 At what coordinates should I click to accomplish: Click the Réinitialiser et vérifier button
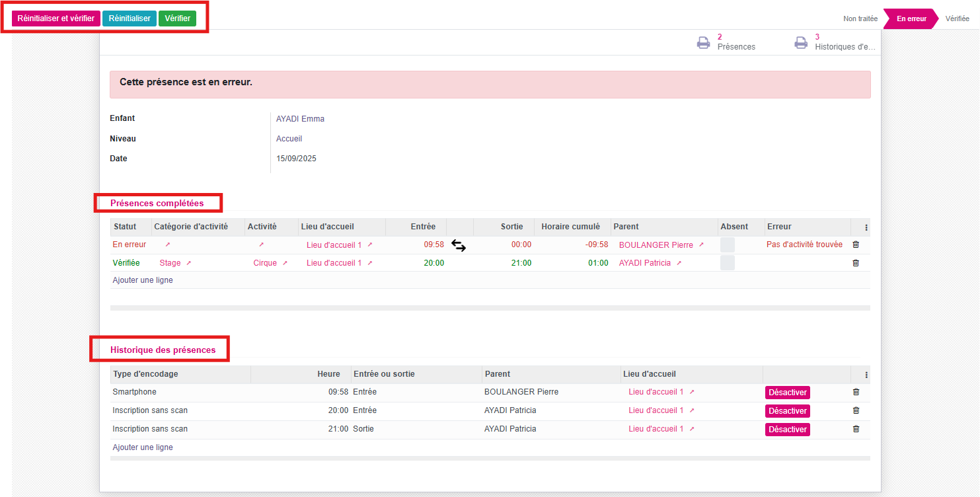56,19
